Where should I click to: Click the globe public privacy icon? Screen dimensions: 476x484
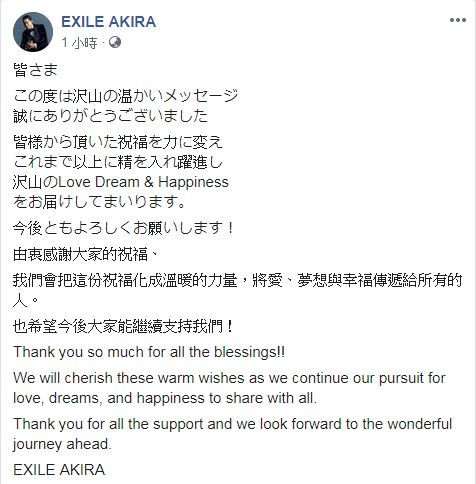click(115, 42)
